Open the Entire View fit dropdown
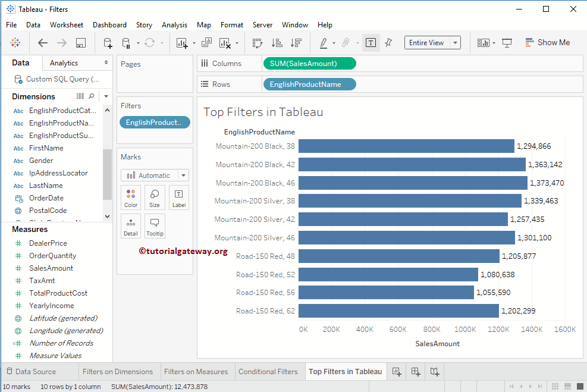This screenshot has height=392, width=587. (x=432, y=42)
